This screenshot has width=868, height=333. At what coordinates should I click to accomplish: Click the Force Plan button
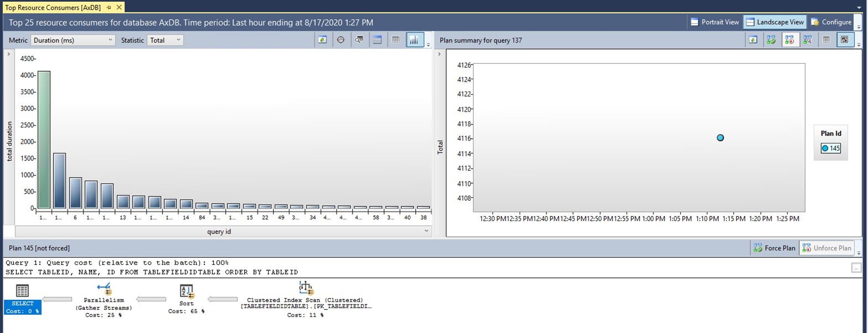775,248
